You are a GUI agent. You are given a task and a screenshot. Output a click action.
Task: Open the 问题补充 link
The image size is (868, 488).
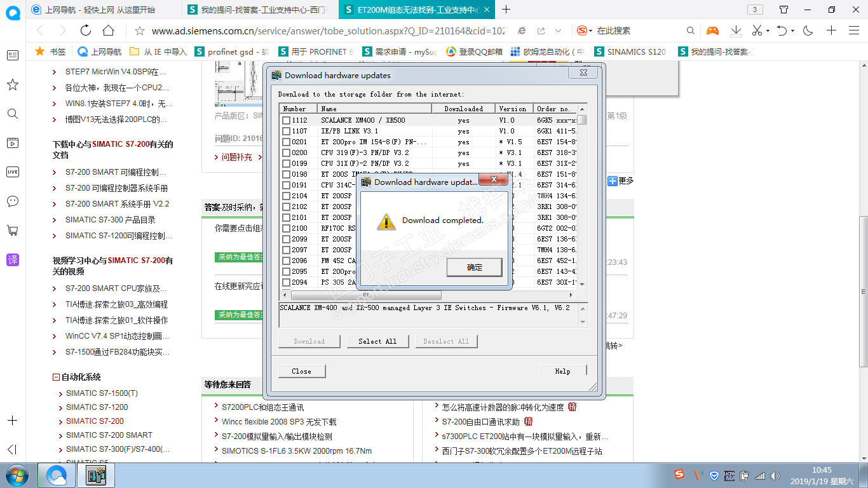[236, 157]
